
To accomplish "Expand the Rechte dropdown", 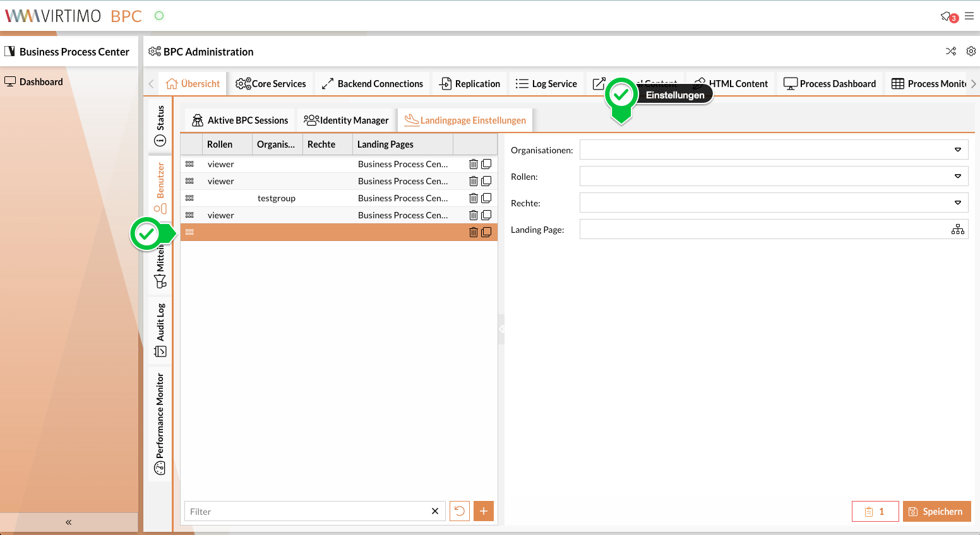I will click(x=957, y=203).
